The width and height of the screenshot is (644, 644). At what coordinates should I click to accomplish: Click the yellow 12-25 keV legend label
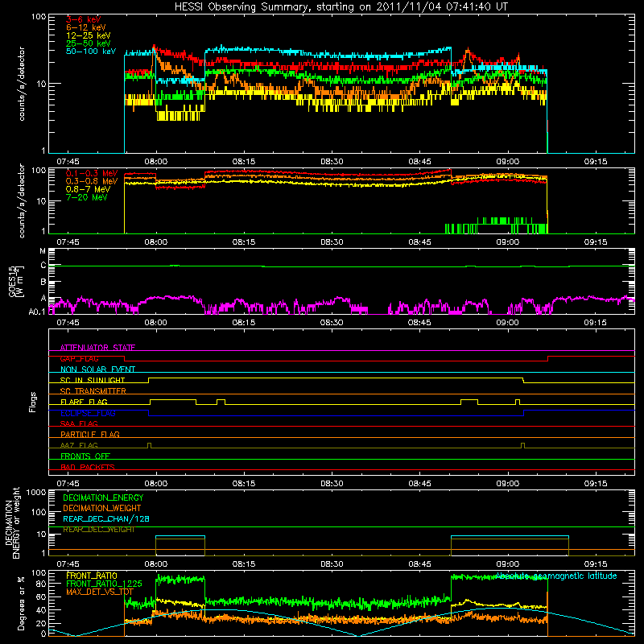coord(89,35)
